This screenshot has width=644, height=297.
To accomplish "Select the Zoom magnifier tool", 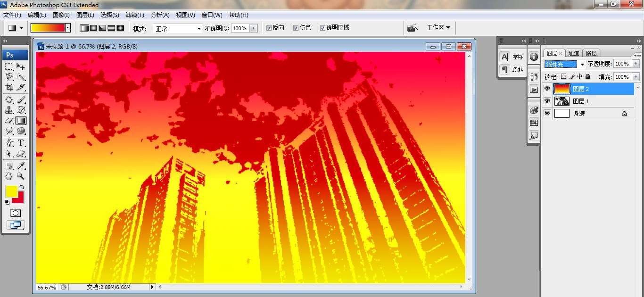I will coord(21,176).
